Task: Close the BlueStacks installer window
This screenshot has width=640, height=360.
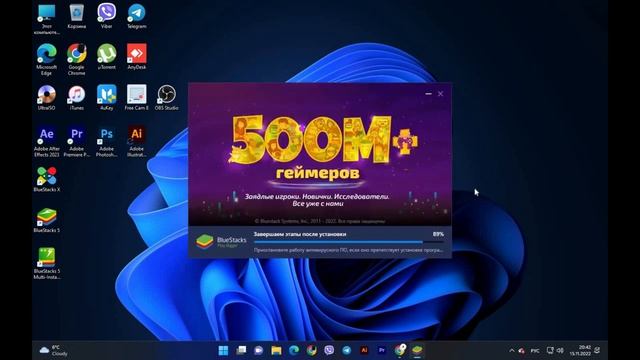Action: click(441, 94)
